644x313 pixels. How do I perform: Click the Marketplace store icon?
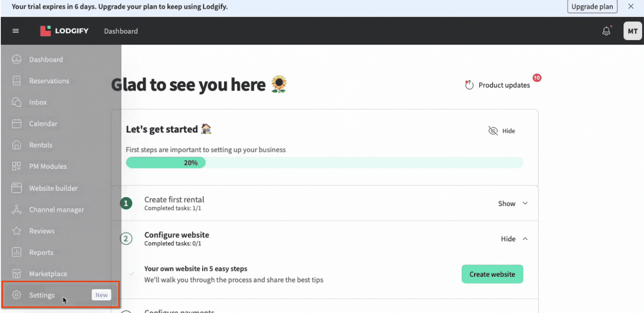17,274
